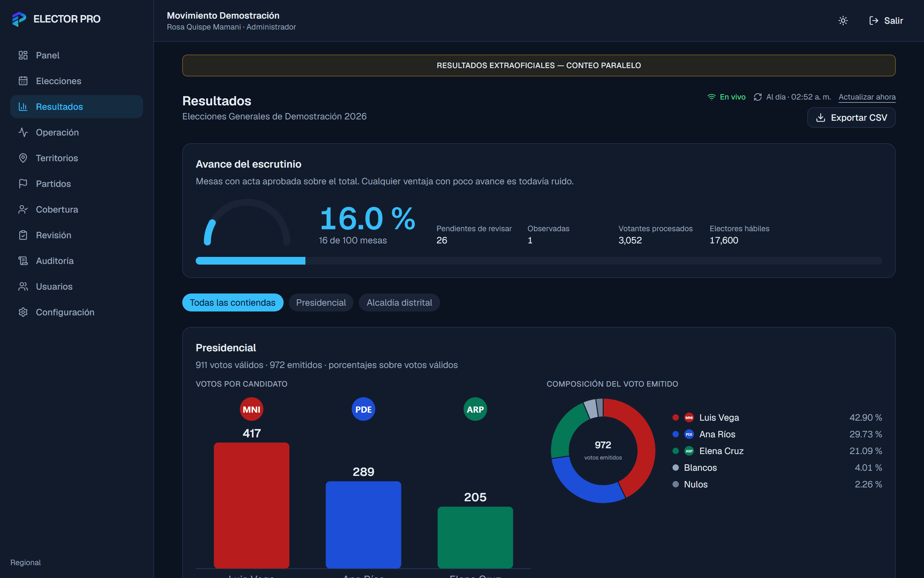924x578 pixels.
Task: Click the Panel grid icon in sidebar
Action: click(23, 56)
